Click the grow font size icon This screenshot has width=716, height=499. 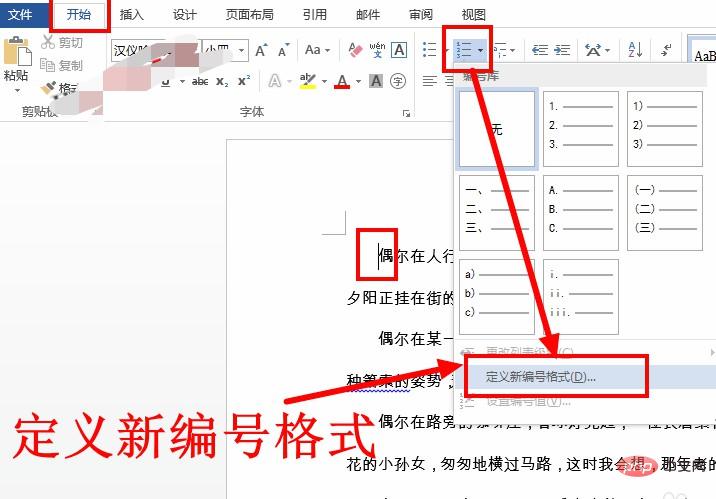[260, 50]
